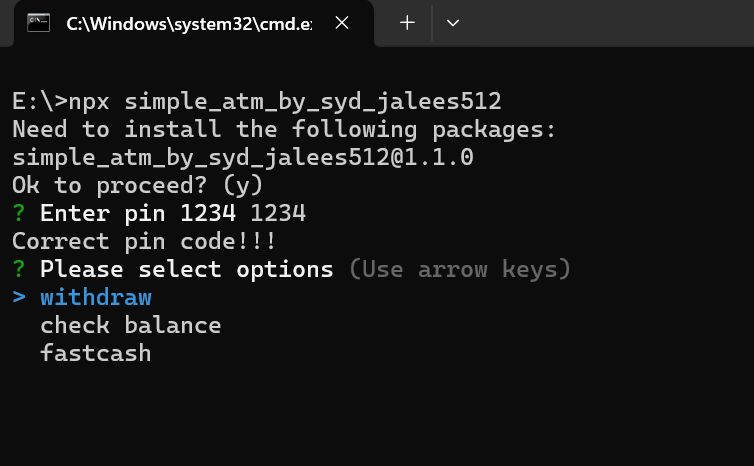Screen dimensions: 754x466
Task: Select the C:\Windows\system32\cmd.exe tab
Action: point(194,23)
